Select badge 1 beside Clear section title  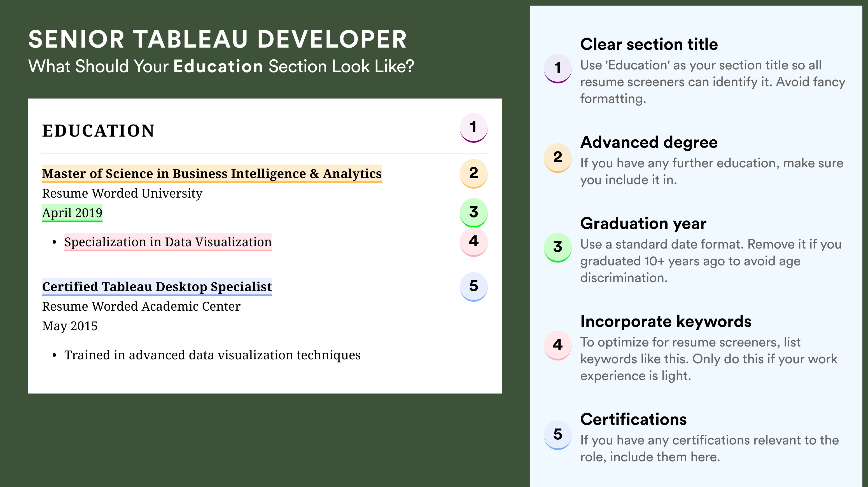click(x=558, y=68)
